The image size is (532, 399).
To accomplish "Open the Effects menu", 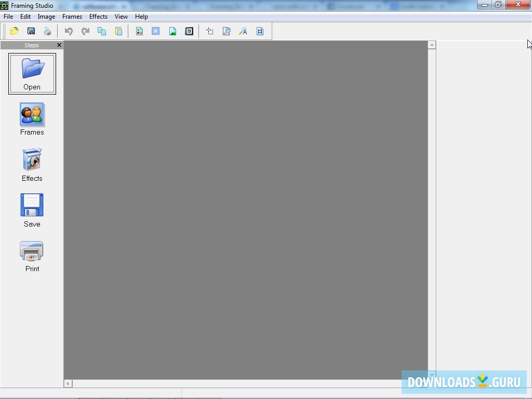I will (x=98, y=16).
